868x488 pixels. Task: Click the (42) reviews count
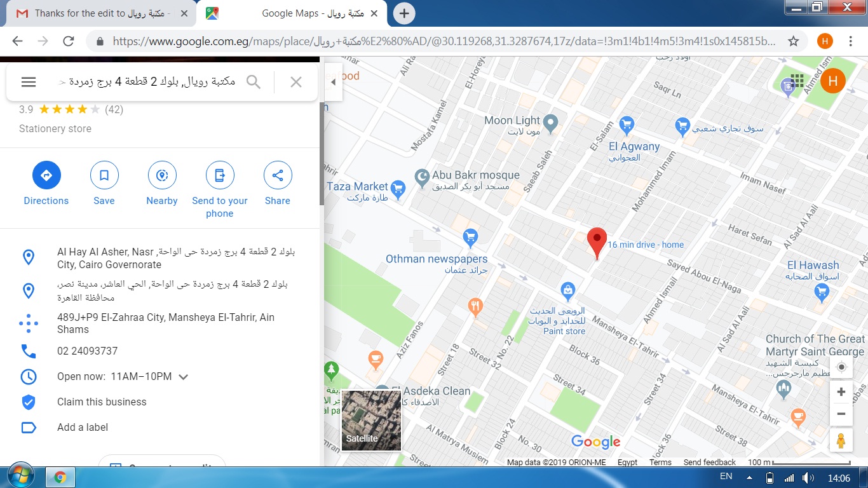pyautogui.click(x=114, y=109)
